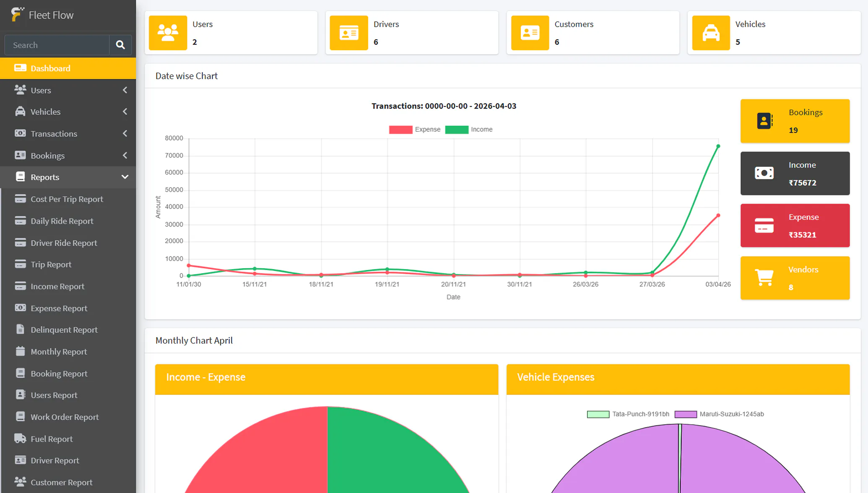
Task: Toggle the Income series in chart legend
Action: pos(469,130)
